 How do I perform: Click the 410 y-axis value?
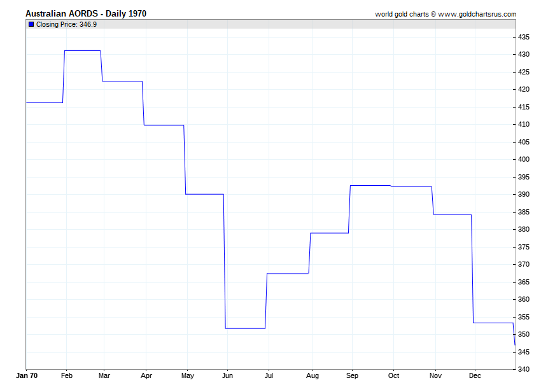524,124
